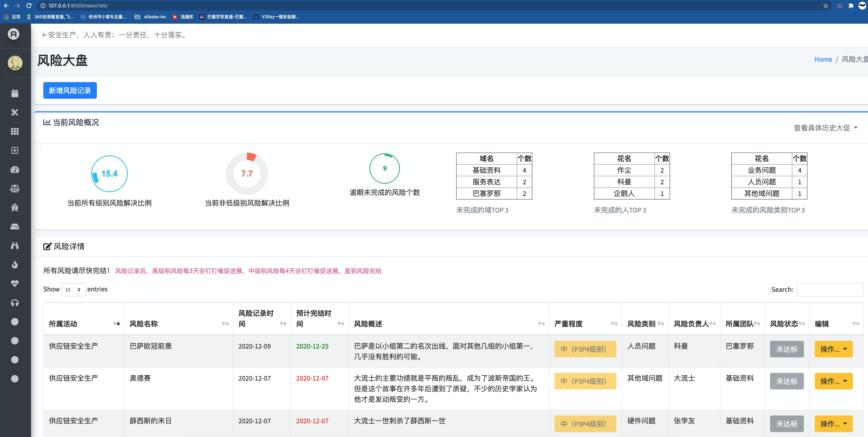Open 操作 dropdown for 巴萨欧冠前景 row
The height and width of the screenshot is (437, 868).
tap(833, 349)
